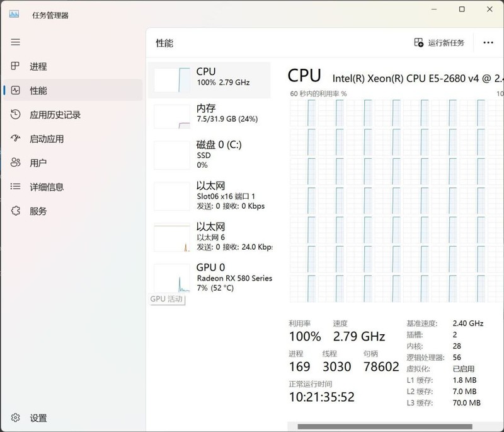The image size is (504, 432).
Task: Open the three-dots more options menu
Action: (x=488, y=43)
